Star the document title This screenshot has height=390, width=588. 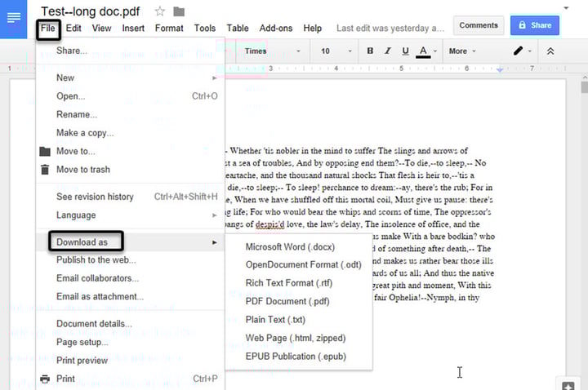coord(160,11)
